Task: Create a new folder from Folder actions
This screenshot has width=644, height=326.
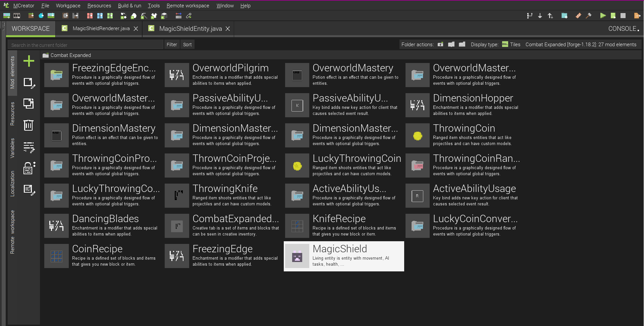Action: click(440, 44)
